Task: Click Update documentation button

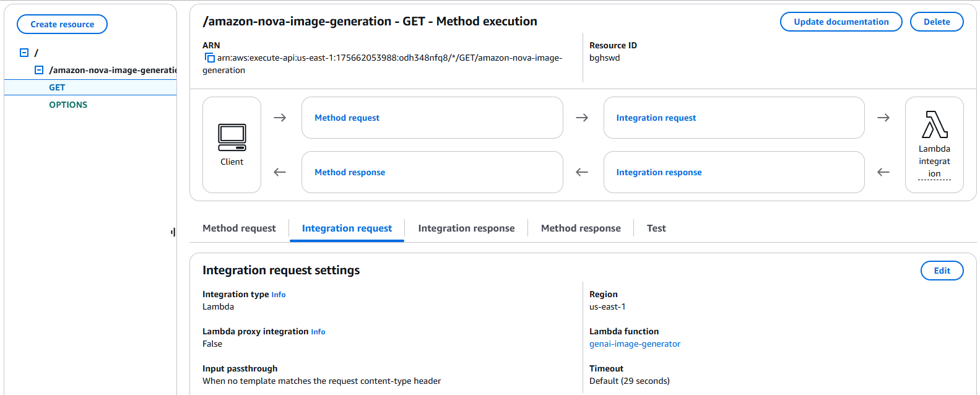Action: pyautogui.click(x=841, y=22)
